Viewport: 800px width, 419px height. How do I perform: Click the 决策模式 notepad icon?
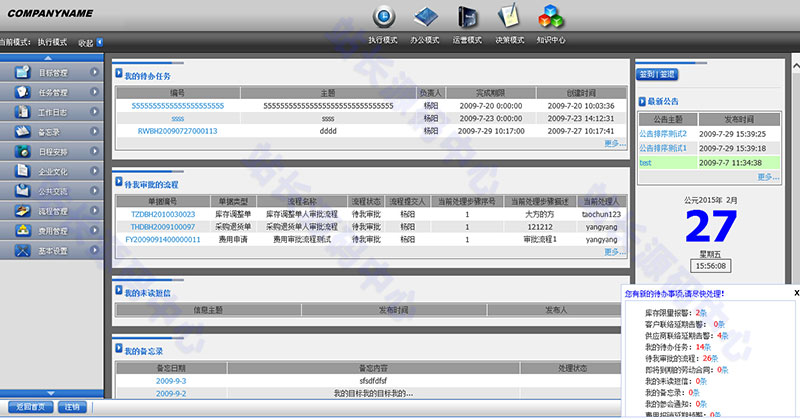[510, 17]
